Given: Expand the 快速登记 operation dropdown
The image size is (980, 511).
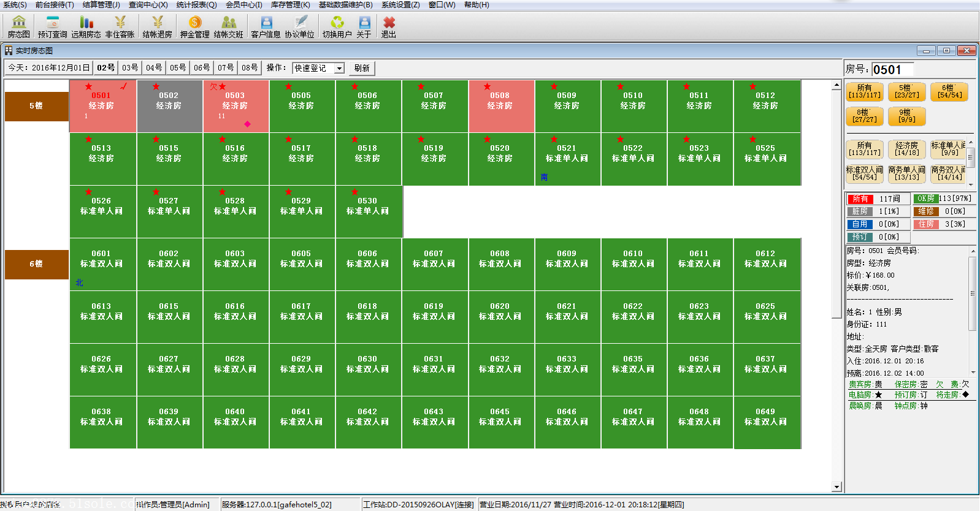Looking at the screenshot, I should click(339, 69).
